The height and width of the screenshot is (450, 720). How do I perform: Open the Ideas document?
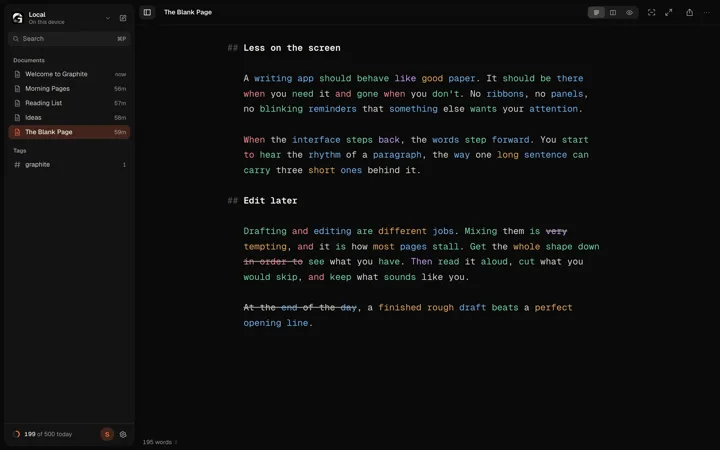click(x=69, y=118)
